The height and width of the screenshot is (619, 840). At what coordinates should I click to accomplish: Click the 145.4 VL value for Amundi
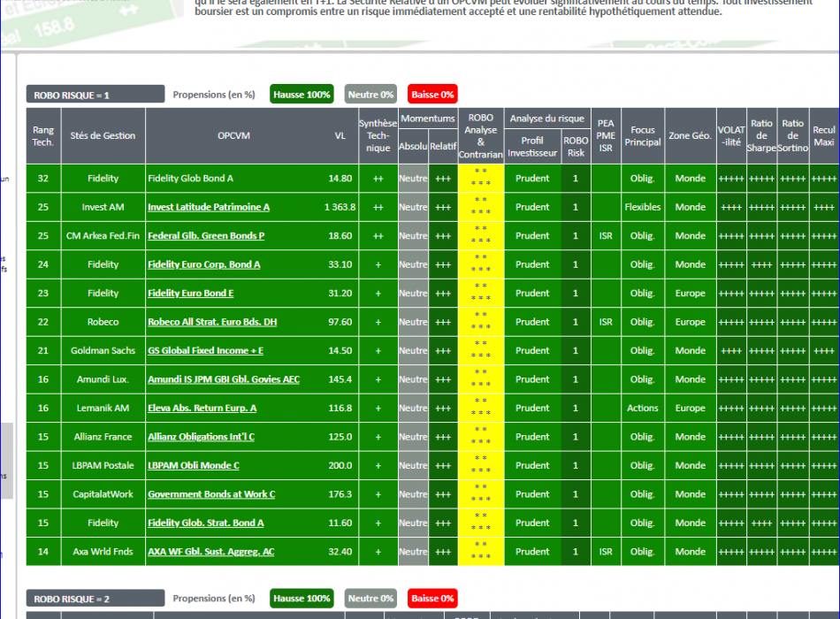pos(340,379)
